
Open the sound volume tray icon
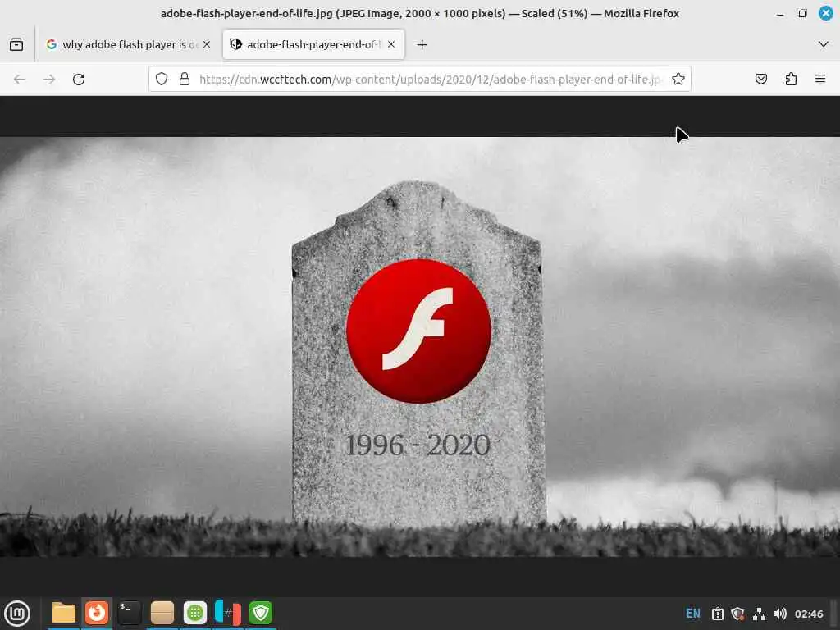tap(781, 614)
